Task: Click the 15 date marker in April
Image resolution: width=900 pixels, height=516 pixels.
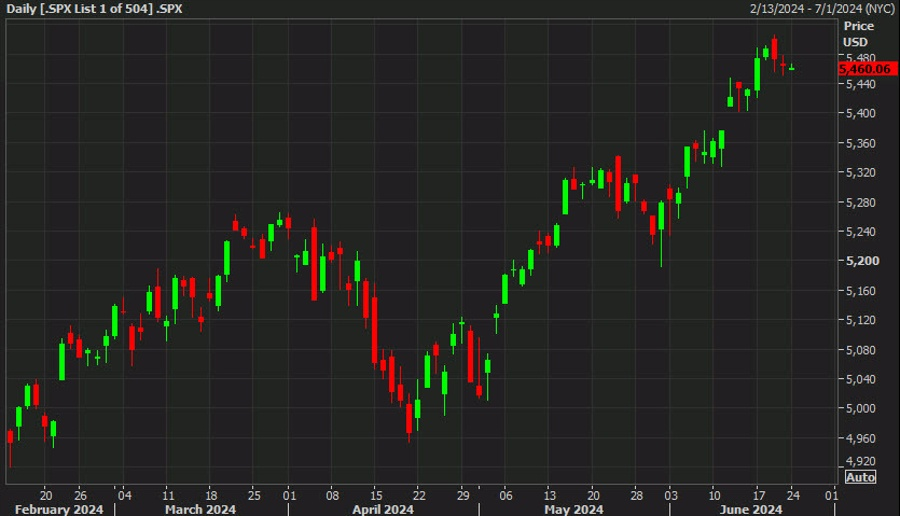Action: pyautogui.click(x=376, y=495)
